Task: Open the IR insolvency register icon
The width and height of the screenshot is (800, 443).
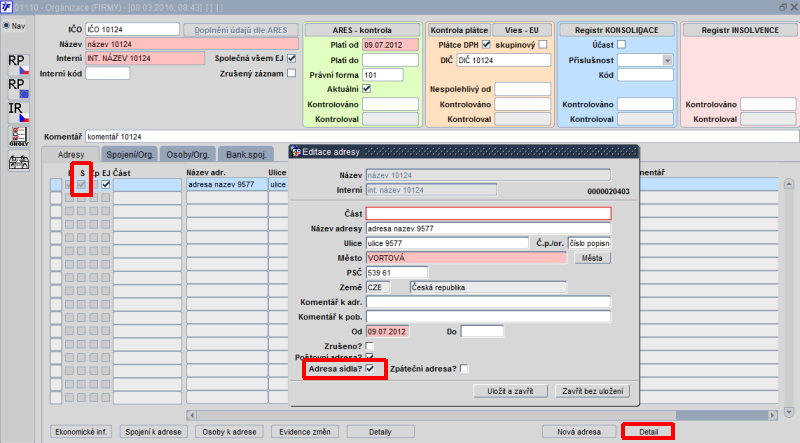Action: click(18, 112)
